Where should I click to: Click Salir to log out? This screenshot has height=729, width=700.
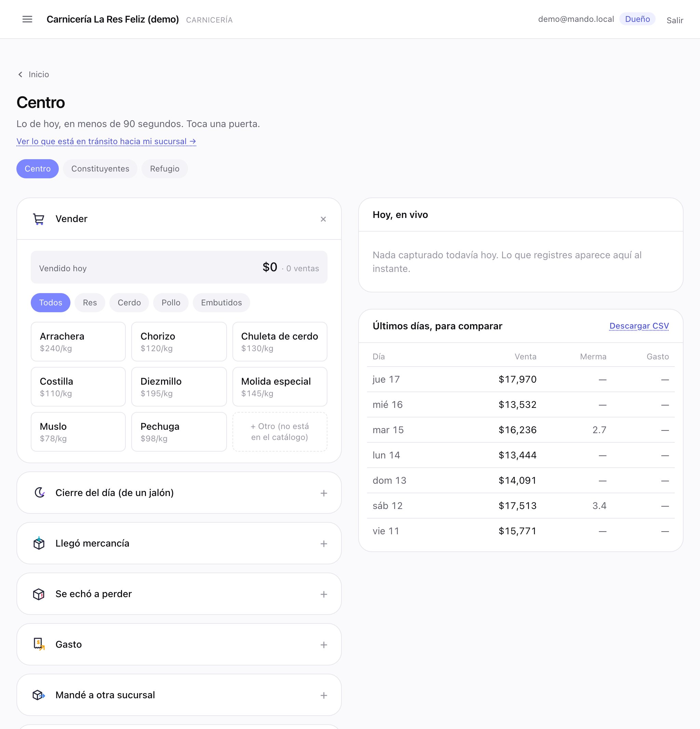[x=675, y=20]
